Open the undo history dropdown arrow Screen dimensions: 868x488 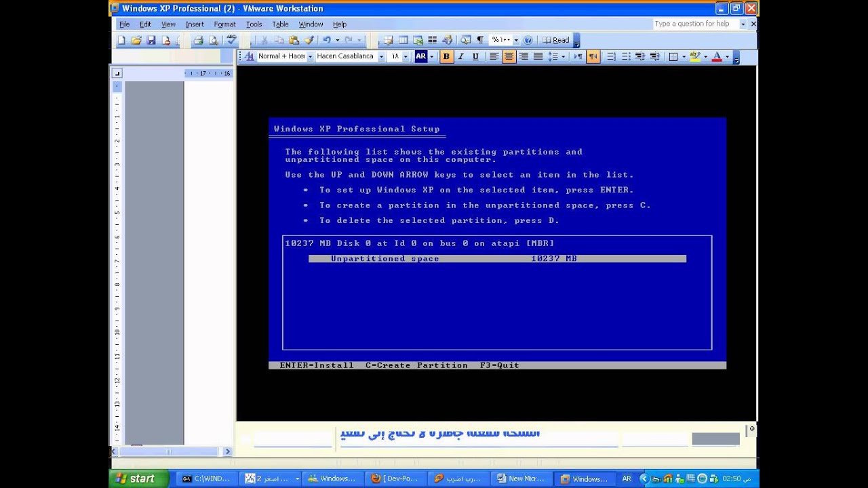pyautogui.click(x=337, y=41)
